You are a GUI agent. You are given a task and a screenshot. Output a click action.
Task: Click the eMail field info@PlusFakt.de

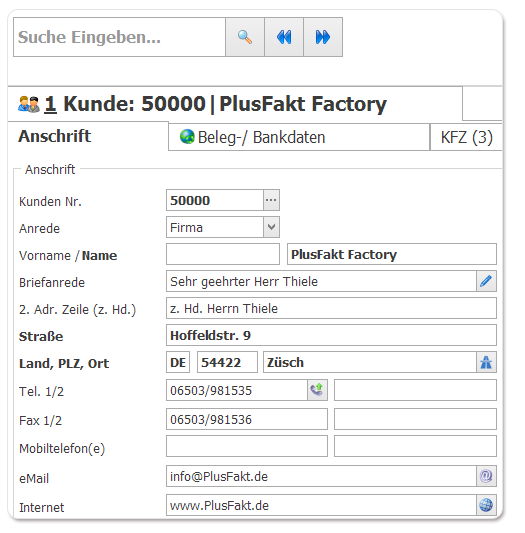click(x=321, y=476)
